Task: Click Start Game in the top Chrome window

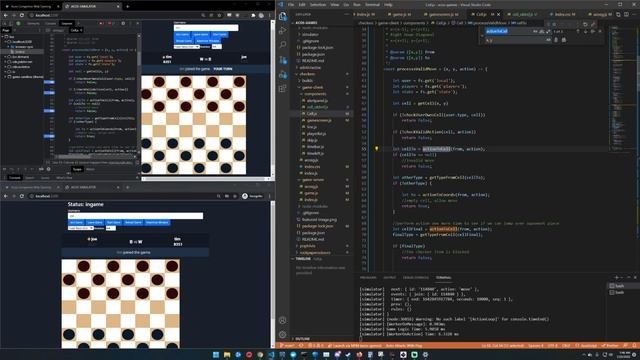Action: 220,35
